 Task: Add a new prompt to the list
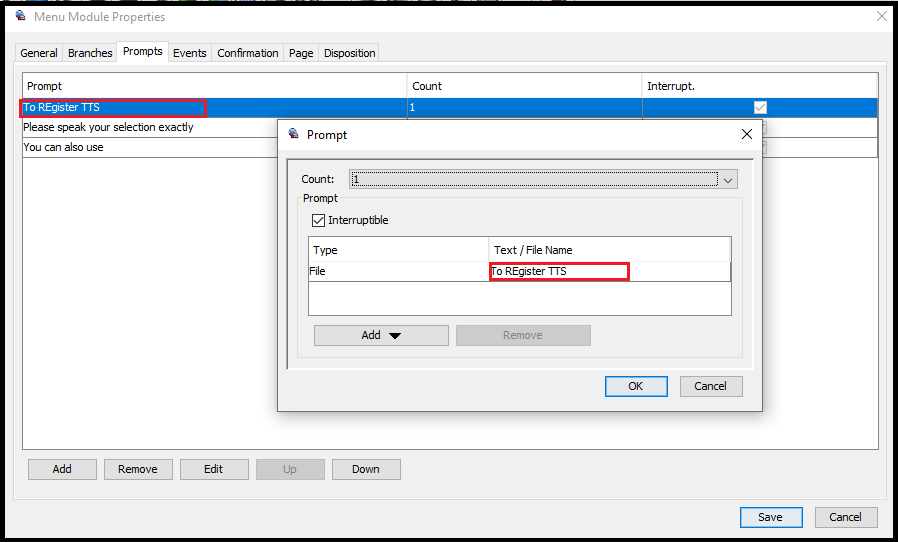[x=62, y=469]
